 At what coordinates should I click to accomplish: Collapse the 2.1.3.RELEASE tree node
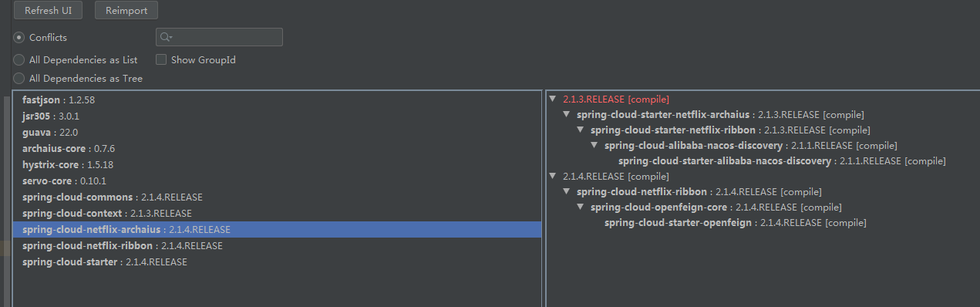(x=553, y=99)
